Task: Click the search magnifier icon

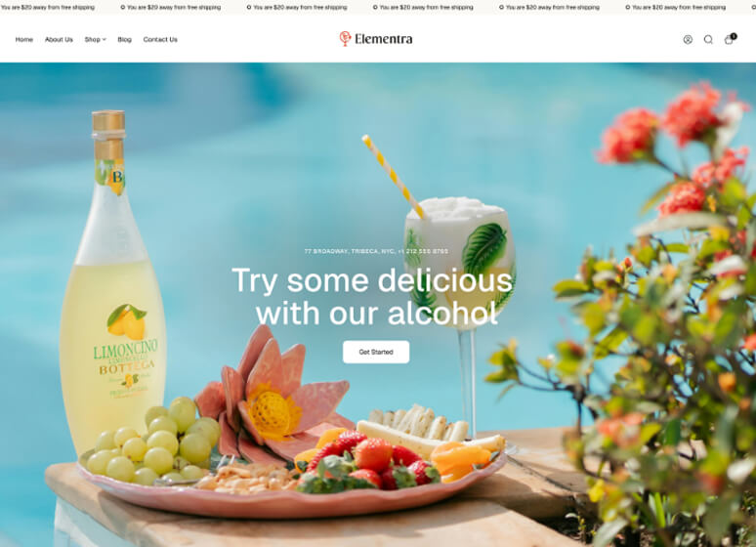Action: (708, 39)
